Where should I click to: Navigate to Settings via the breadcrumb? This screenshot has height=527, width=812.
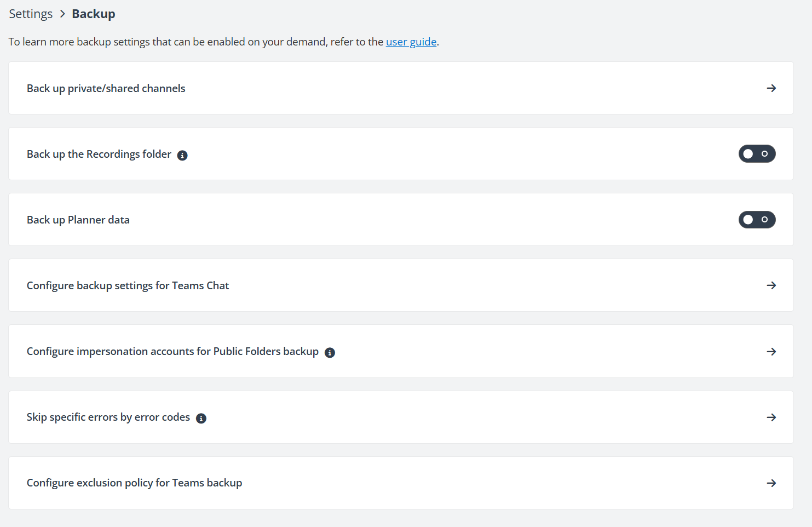coord(30,13)
